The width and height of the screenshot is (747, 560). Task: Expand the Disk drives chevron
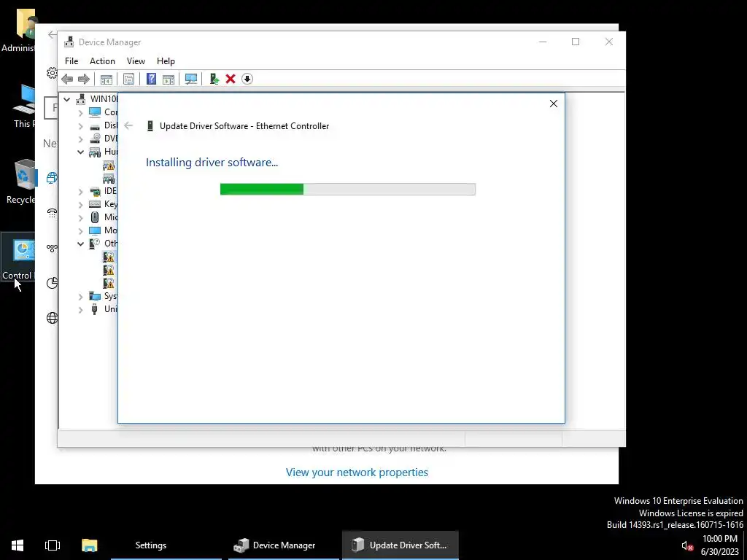coord(80,126)
